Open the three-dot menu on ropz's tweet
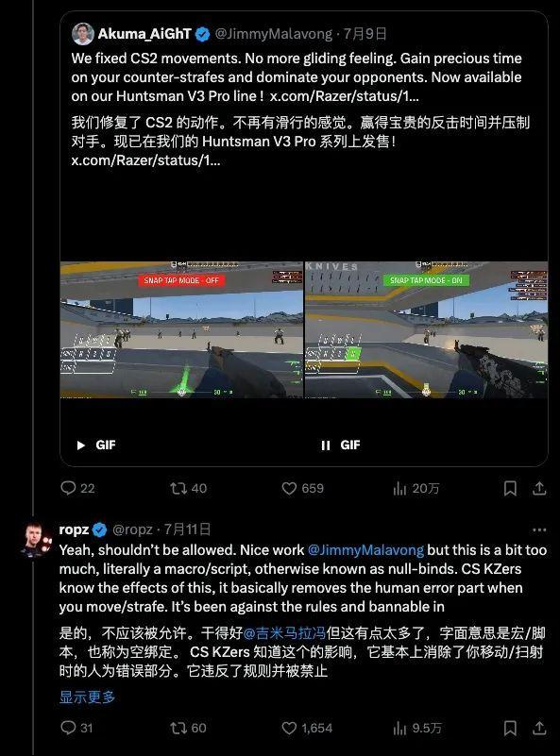The width and height of the screenshot is (560, 756). [x=539, y=529]
